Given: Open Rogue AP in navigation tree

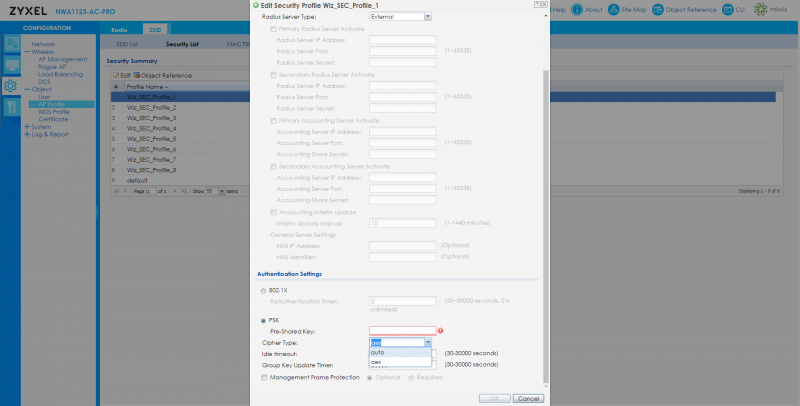Looking at the screenshot, I should pos(52,67).
